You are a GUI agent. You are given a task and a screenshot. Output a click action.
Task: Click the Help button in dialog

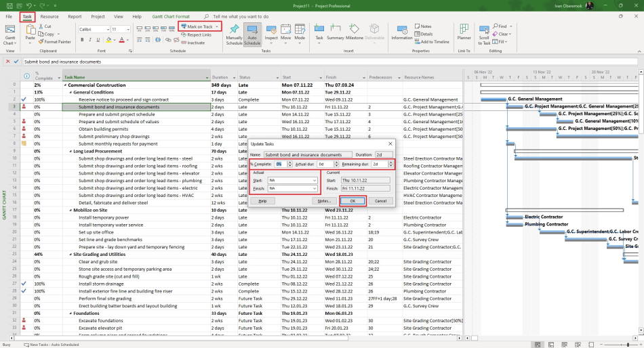pos(262,201)
